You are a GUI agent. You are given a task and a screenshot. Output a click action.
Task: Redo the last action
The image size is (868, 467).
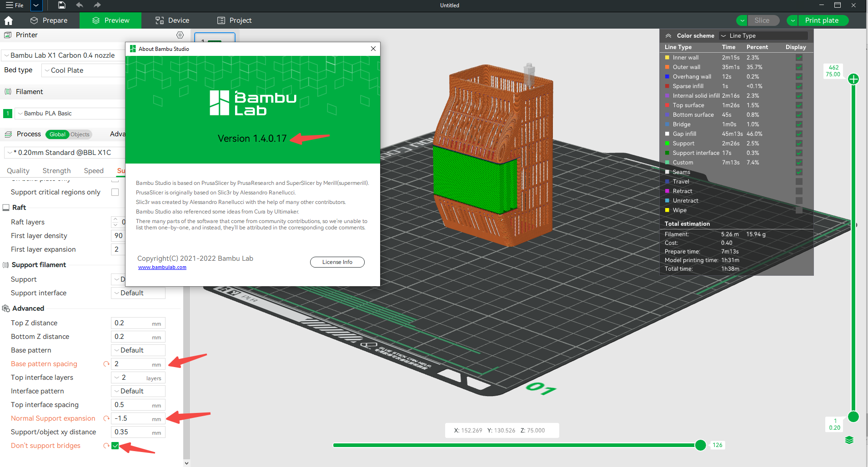(97, 5)
